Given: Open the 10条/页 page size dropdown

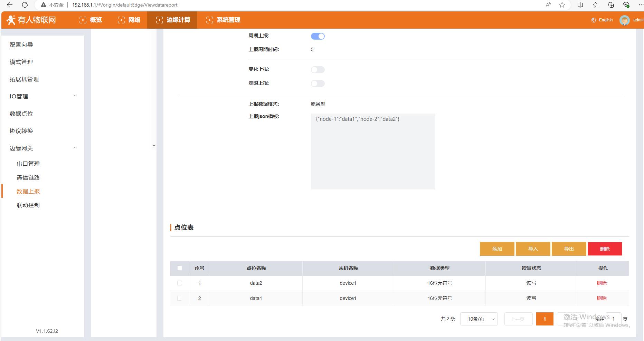Looking at the screenshot, I should (479, 319).
